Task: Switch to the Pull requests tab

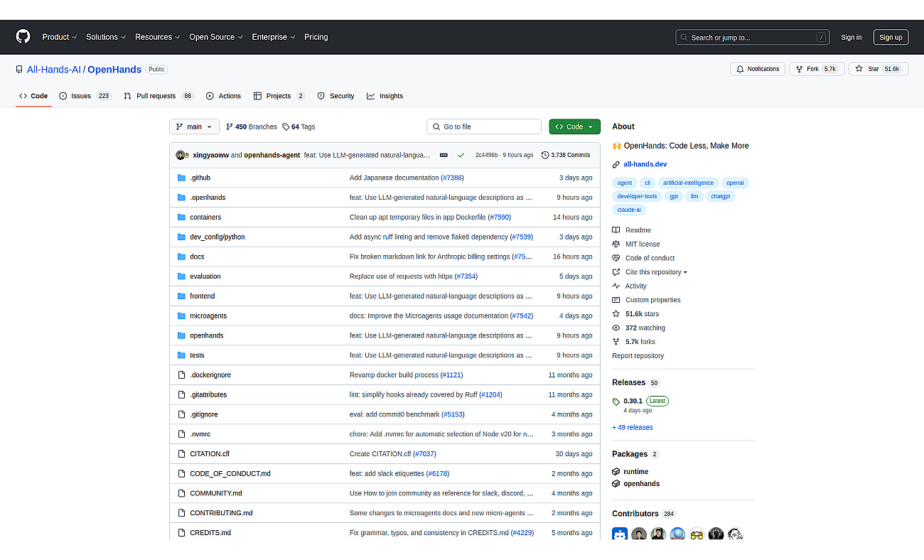Action: 159,96
